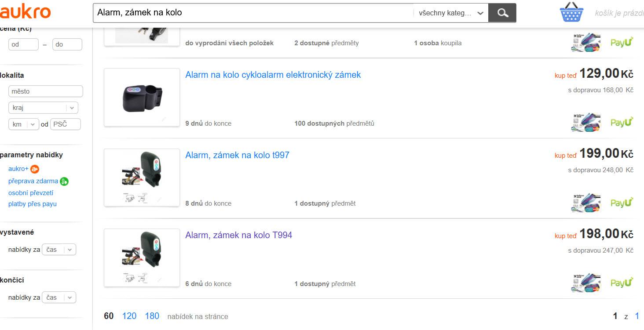Open the shopping basket icon
Screen dimensions: 644x330
(571, 12)
